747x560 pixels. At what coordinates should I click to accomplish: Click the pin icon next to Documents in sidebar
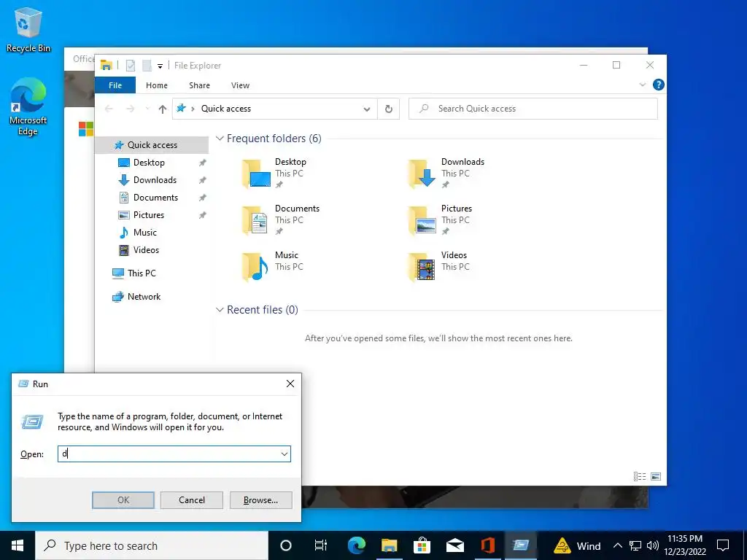(x=203, y=198)
